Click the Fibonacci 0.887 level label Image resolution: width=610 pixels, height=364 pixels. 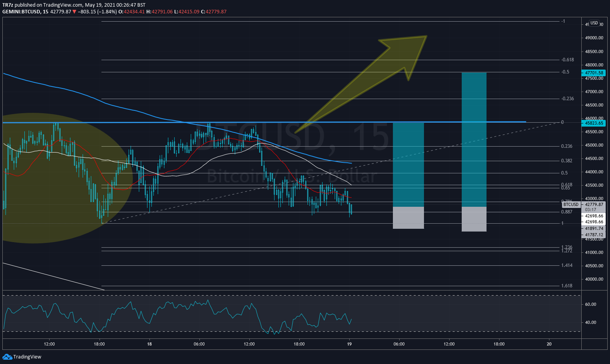tap(567, 212)
